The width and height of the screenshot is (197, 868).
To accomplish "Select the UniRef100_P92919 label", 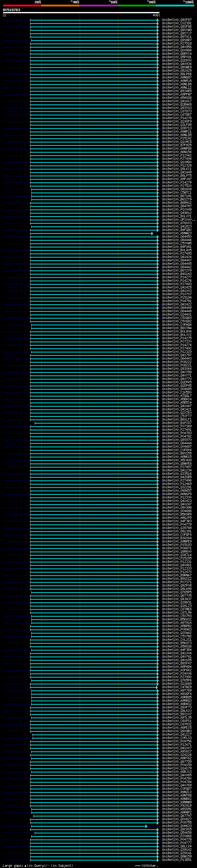I will (x=176, y=806).
